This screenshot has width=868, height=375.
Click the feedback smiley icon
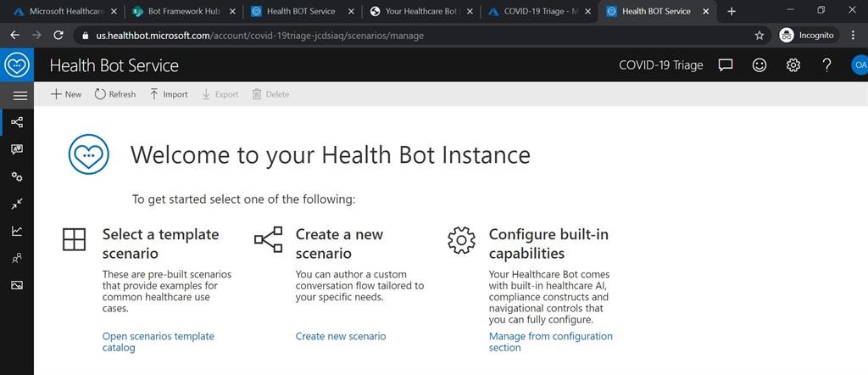click(x=759, y=64)
